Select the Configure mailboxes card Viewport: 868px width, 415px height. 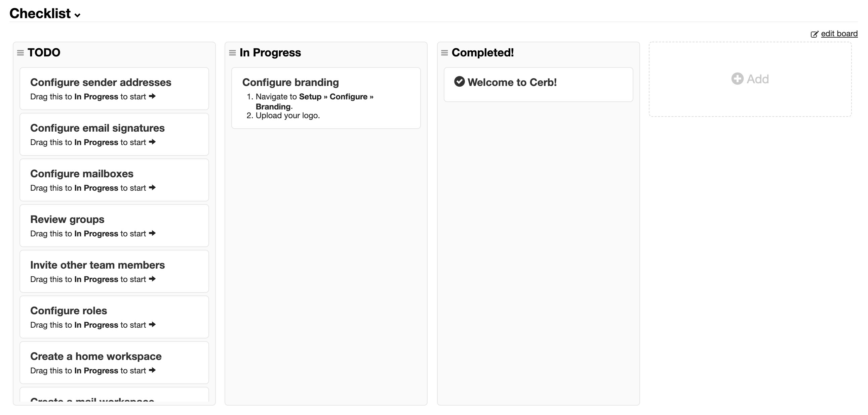point(114,180)
